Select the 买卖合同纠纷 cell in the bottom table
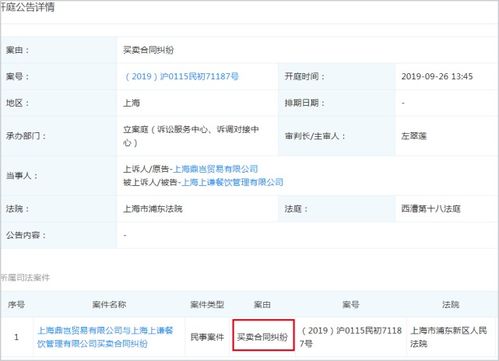The height and width of the screenshot is (361, 499). (262, 337)
